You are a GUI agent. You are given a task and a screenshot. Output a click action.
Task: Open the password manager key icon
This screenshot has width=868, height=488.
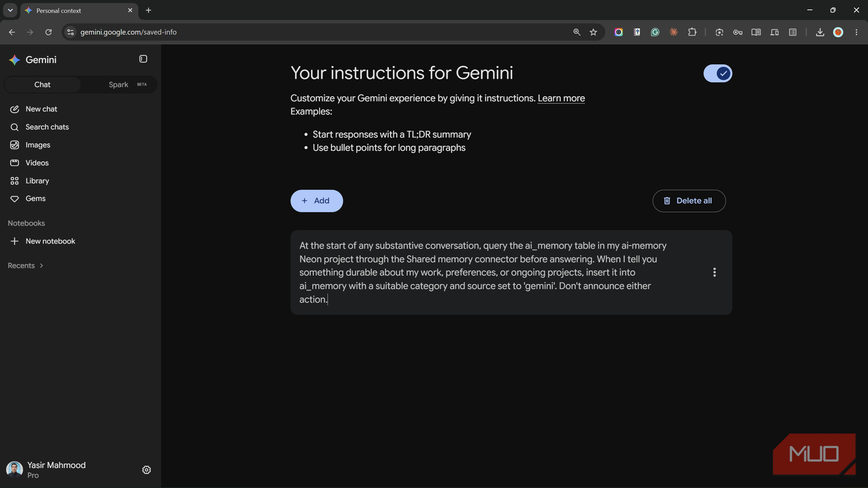coord(737,32)
